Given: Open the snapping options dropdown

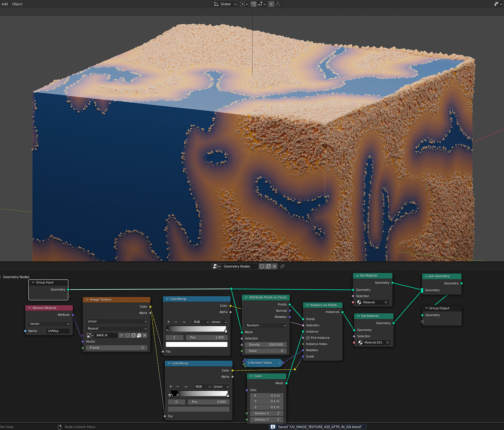Looking at the screenshot, I should 261,4.
